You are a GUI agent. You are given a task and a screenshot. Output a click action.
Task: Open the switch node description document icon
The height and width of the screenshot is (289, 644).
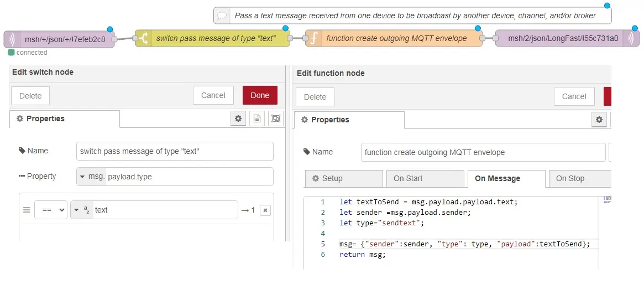(x=257, y=118)
